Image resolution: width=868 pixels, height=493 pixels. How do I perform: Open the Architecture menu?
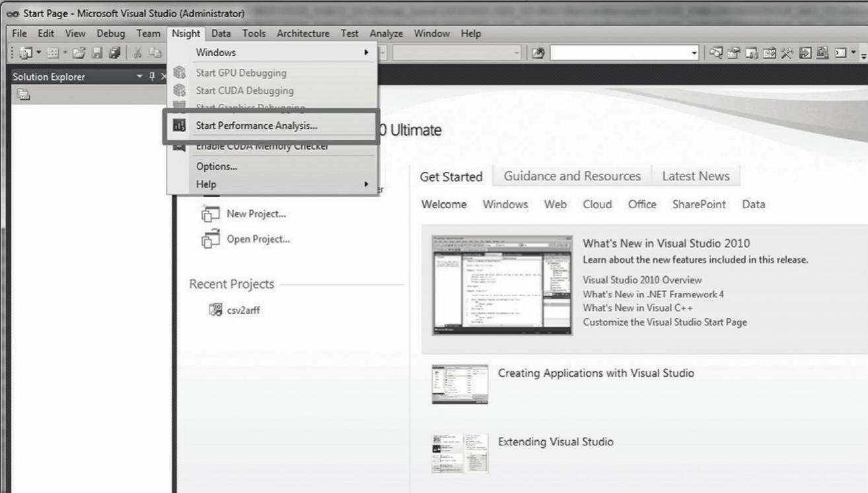point(303,34)
